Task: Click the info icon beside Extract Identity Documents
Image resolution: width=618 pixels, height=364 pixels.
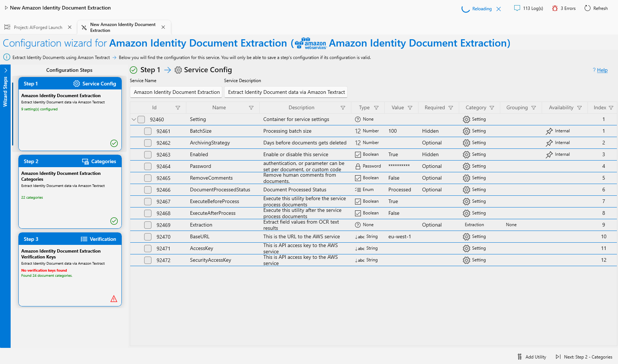Action: [7, 57]
